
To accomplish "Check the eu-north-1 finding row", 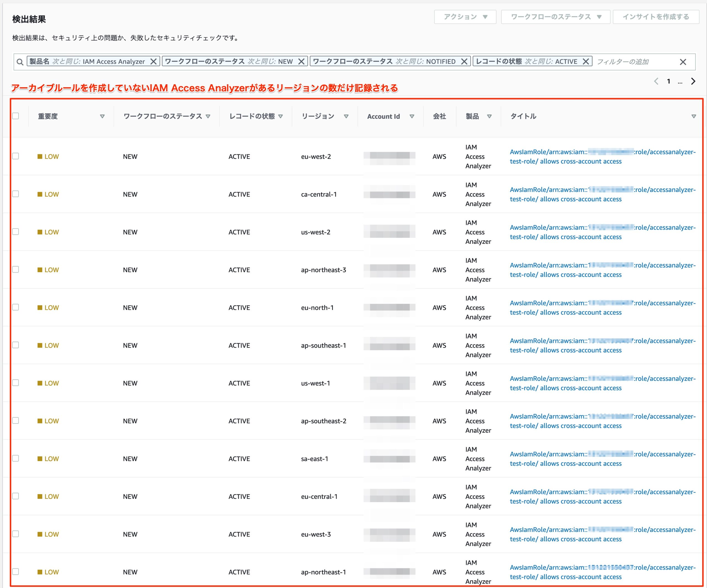I will coord(15,307).
